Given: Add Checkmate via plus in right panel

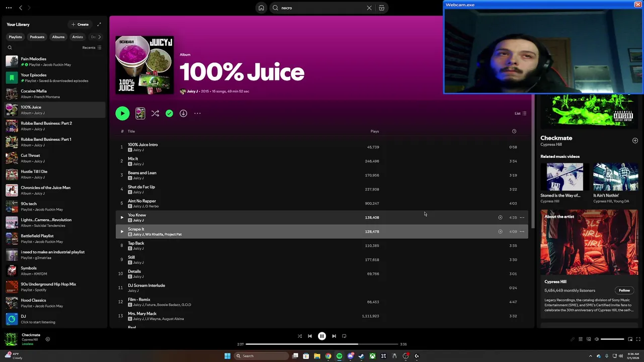Looking at the screenshot, I should click(x=635, y=141).
